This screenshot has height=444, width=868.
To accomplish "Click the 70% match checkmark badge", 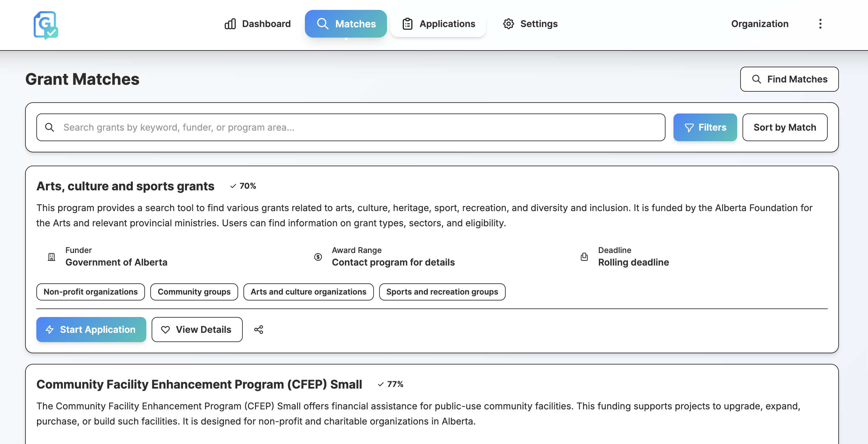I will pos(243,186).
